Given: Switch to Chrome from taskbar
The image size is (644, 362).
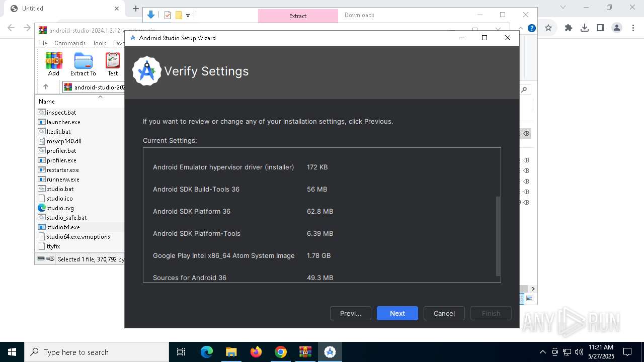Looking at the screenshot, I should coord(281,352).
